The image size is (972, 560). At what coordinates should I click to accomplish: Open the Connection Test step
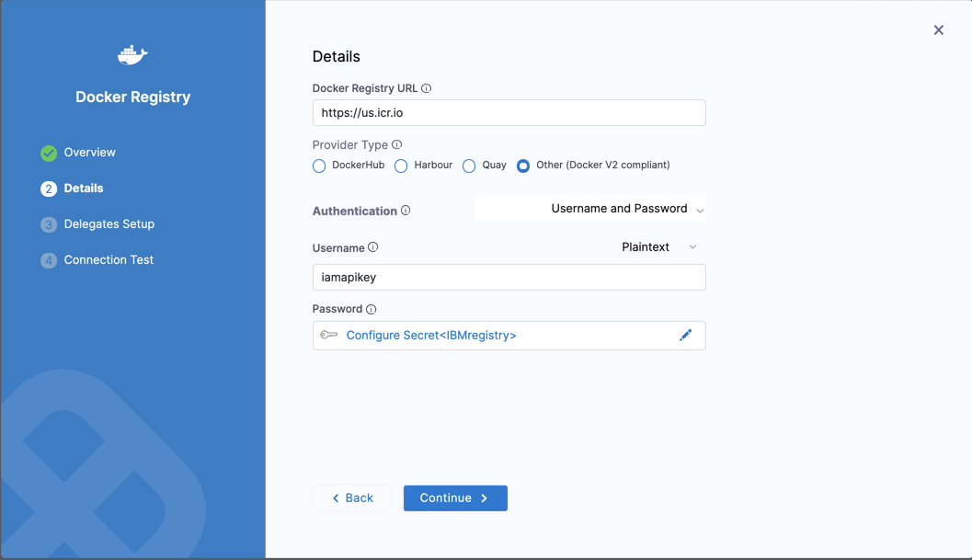coord(109,260)
